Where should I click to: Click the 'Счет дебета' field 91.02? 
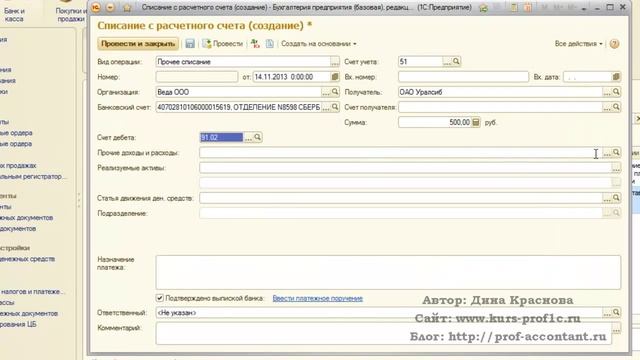tap(222, 138)
